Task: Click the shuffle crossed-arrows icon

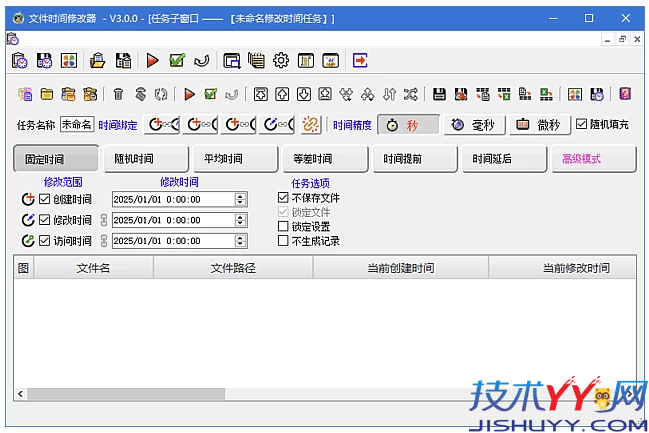Action: (411, 94)
